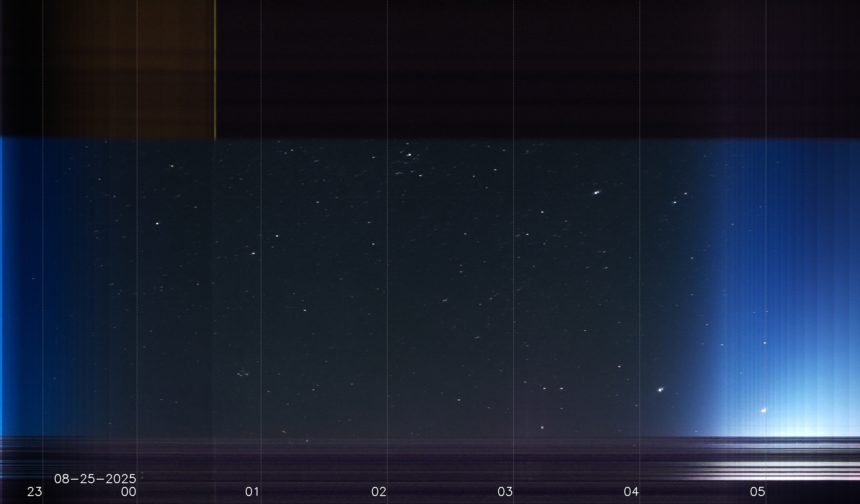Click the pinkish dot near horizon right of 03 line
This screenshot has height=504, width=860.
542,428
